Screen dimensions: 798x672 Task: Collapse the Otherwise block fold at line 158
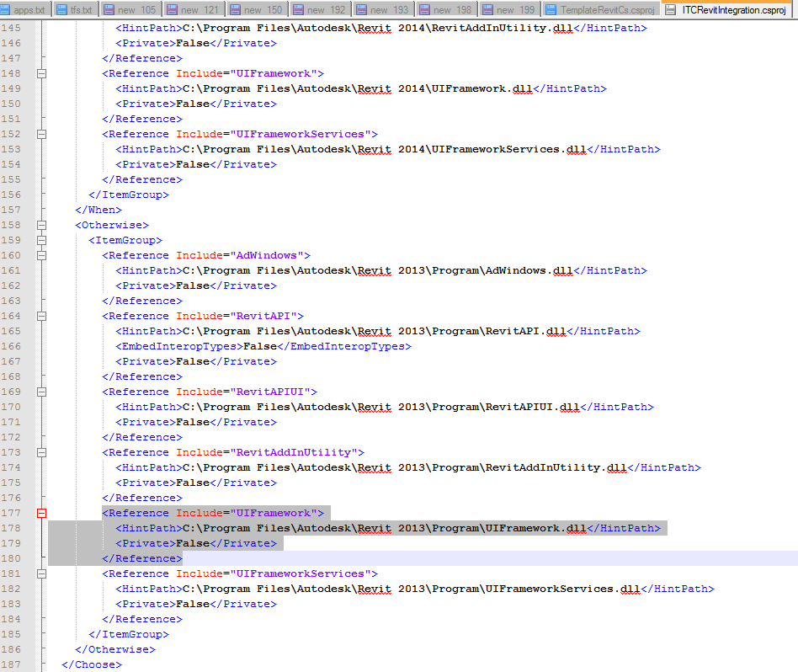40,225
